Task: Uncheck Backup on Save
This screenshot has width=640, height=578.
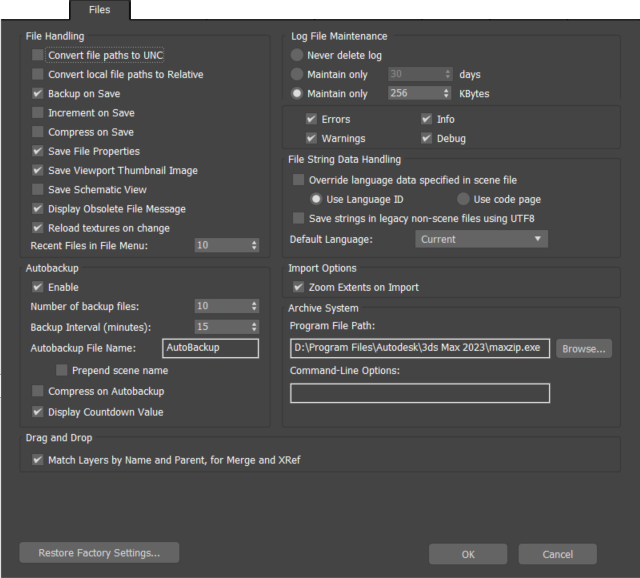Action: 38,93
